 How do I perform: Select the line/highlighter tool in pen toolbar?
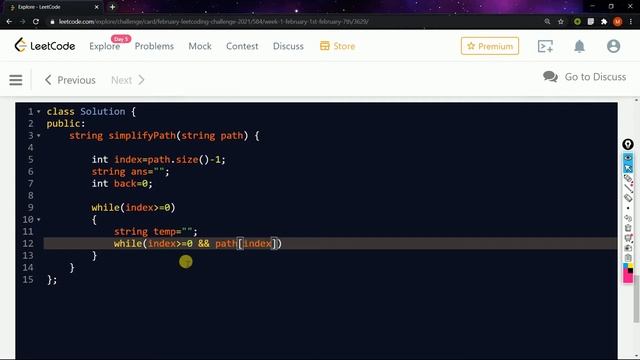628,188
